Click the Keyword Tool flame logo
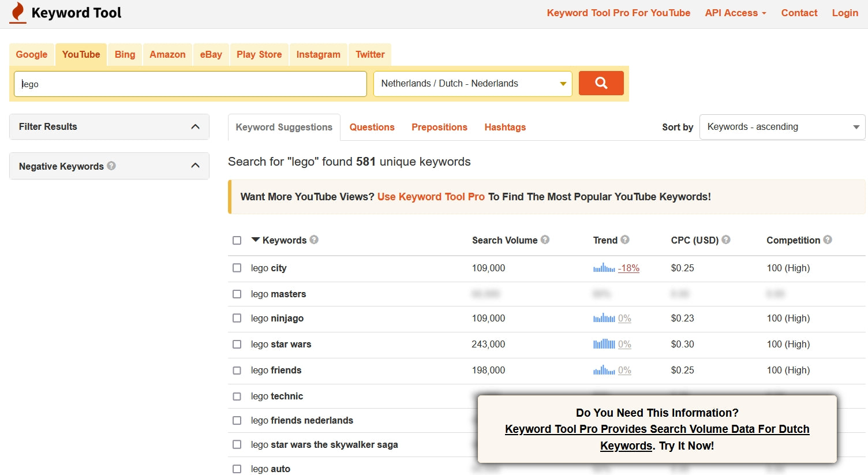 click(x=18, y=13)
